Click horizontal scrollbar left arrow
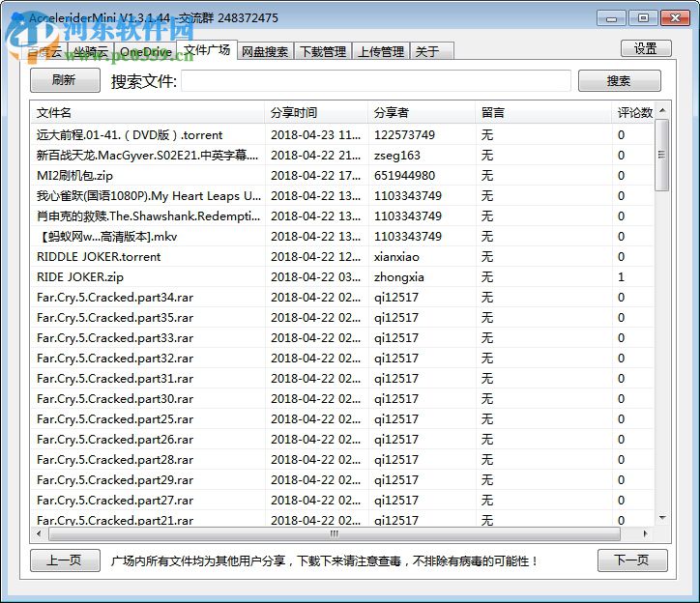 [39, 533]
